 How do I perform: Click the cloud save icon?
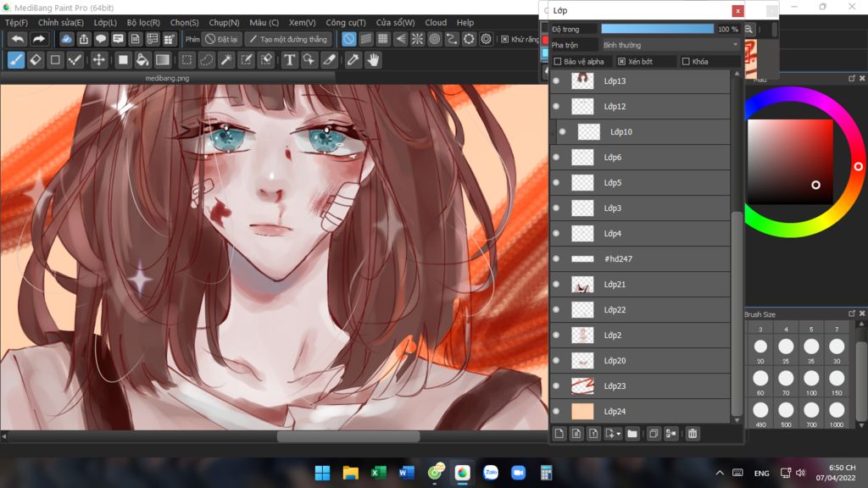pyautogui.click(x=66, y=39)
